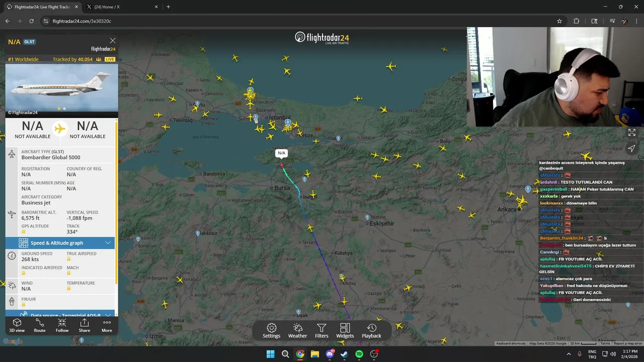The image size is (644, 362).
Task: Open the Windows Start menu
Action: pyautogui.click(x=270, y=354)
